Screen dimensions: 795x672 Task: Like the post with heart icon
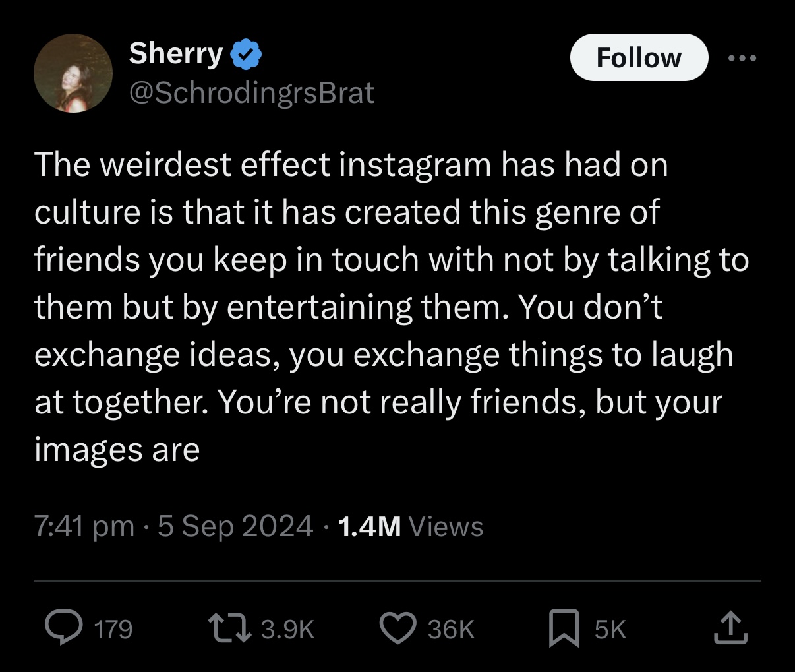click(398, 628)
